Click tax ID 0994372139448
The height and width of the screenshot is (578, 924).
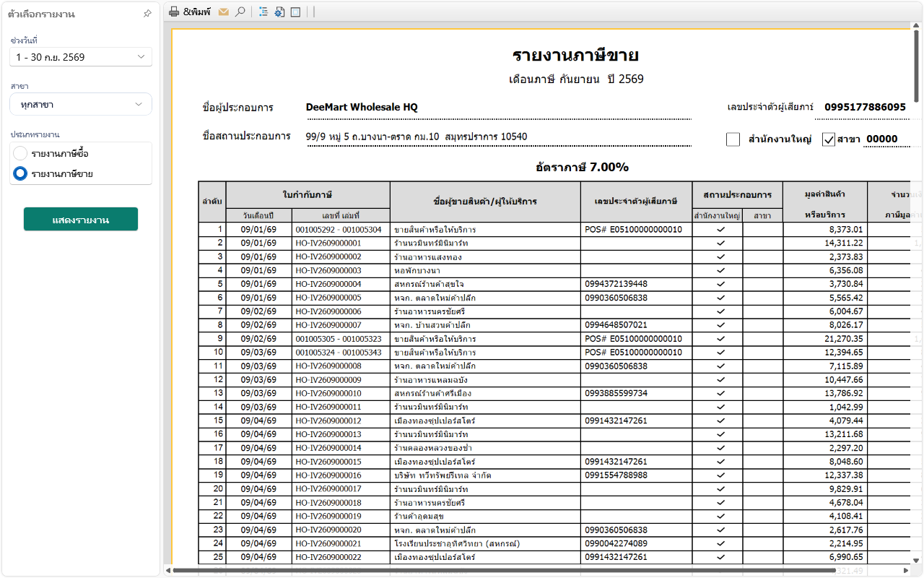[616, 284]
